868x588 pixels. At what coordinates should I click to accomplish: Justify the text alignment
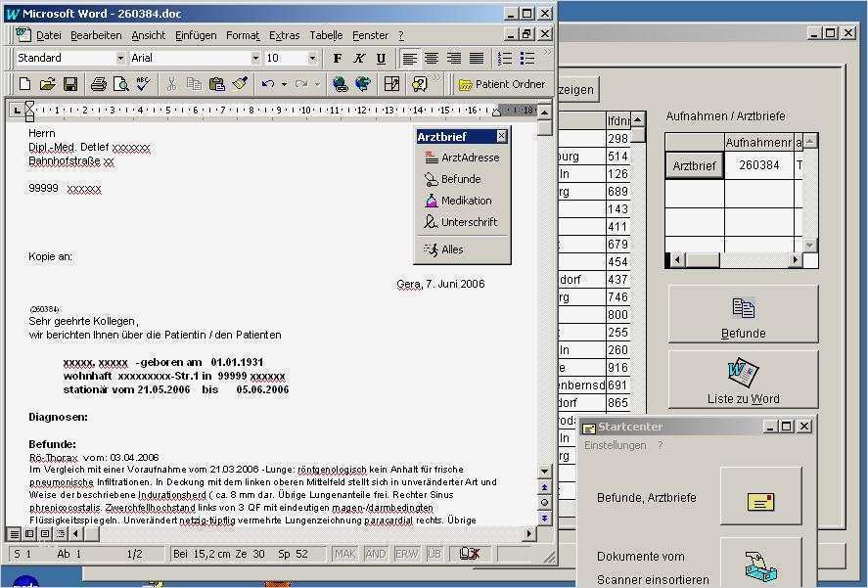476,58
